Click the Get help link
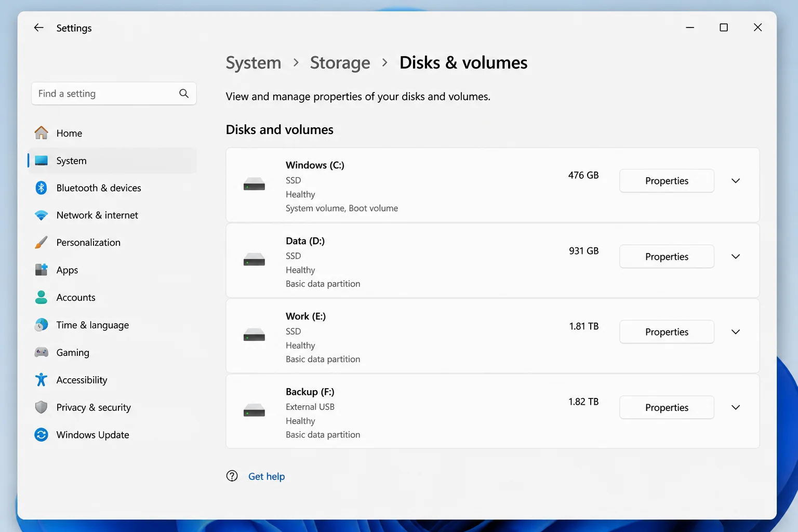798x532 pixels. pos(267,476)
